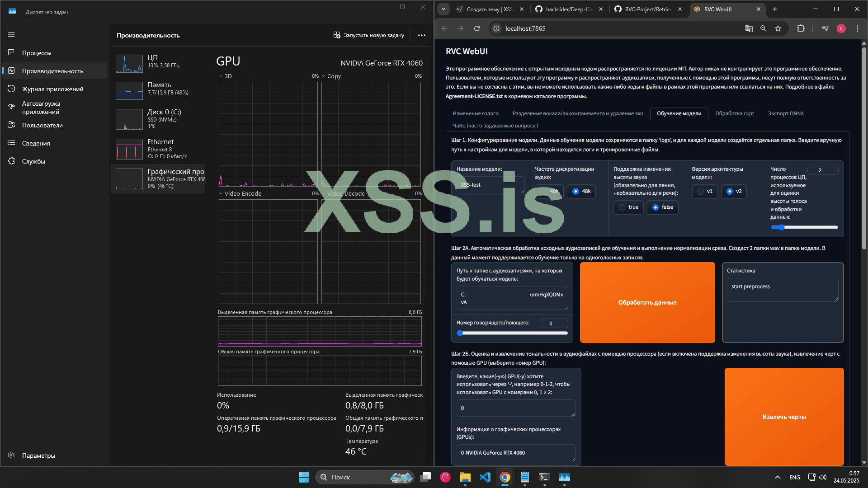Expand the Video Encode graph selector

pyautogui.click(x=221, y=194)
